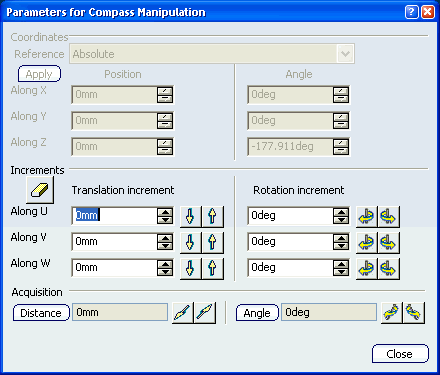The width and height of the screenshot is (440, 375).
Task: Decrease Along V translation increment spinner
Action: click(165, 246)
